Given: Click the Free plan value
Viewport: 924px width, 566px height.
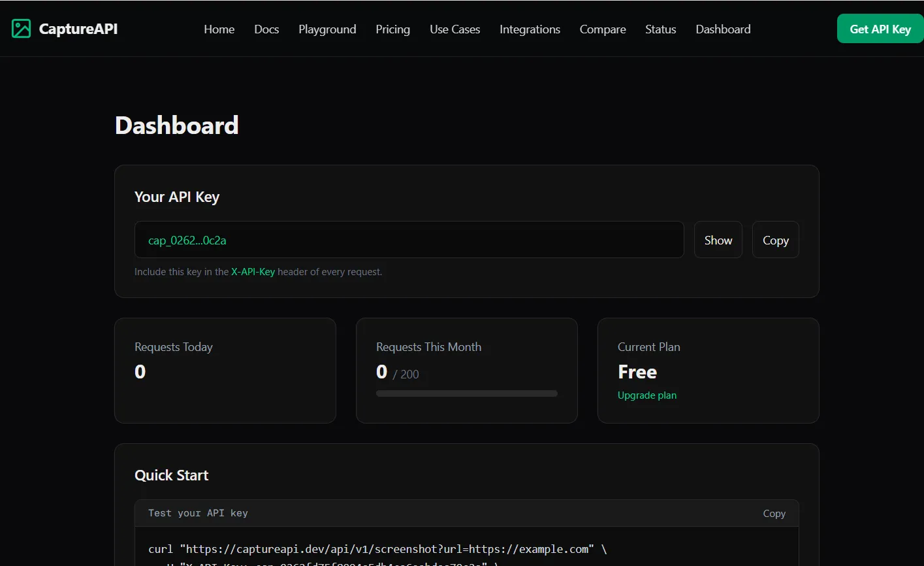Looking at the screenshot, I should (637, 372).
